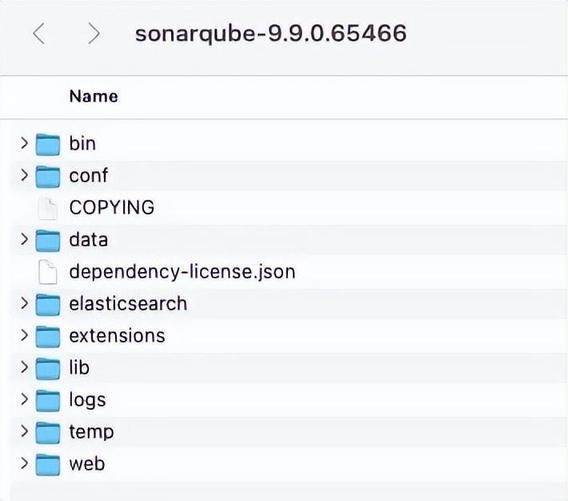The image size is (568, 501).
Task: Expand the data folder chevron
Action: pyautogui.click(x=24, y=239)
